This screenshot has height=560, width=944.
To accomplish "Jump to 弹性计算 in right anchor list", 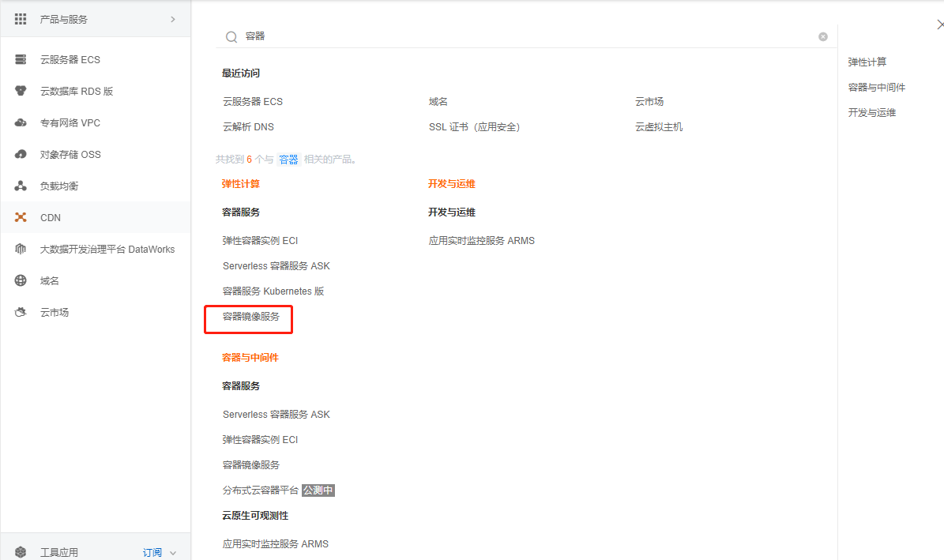I will [867, 62].
